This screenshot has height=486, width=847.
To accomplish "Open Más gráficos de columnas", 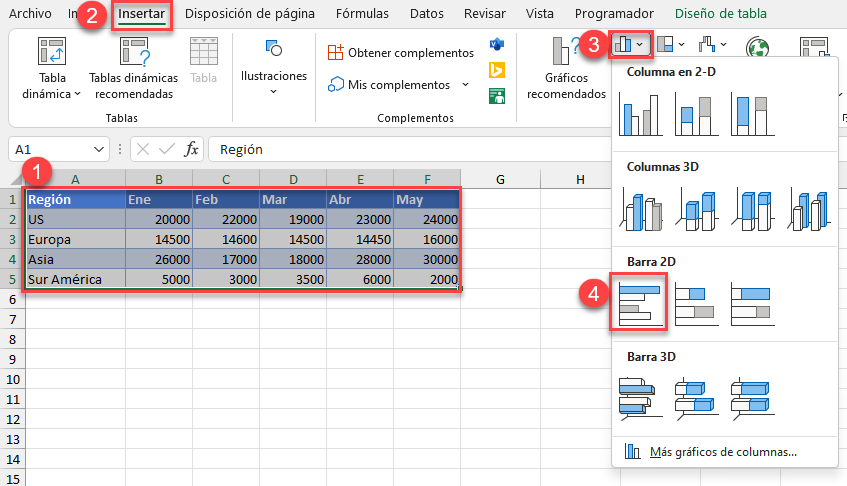I will pos(724,452).
